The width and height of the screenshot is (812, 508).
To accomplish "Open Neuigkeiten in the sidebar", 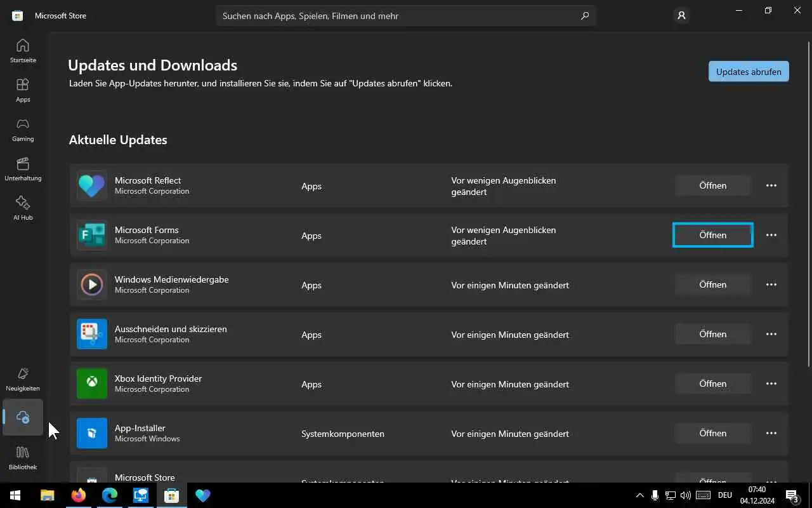I will [23, 379].
